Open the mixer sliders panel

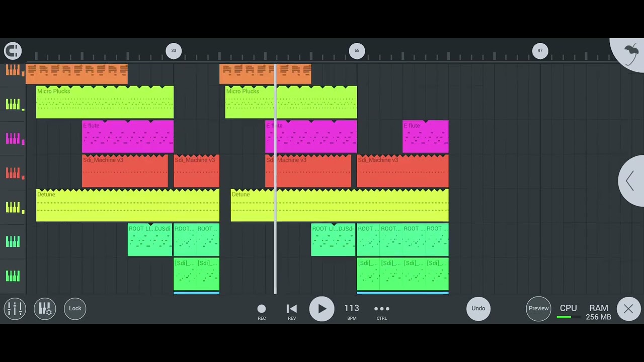[x=15, y=309]
